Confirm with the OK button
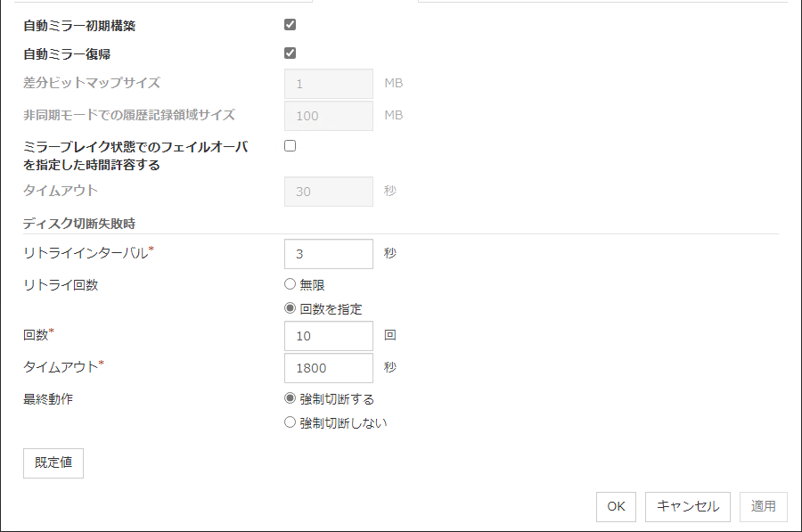This screenshot has height=532, width=802. (x=616, y=506)
